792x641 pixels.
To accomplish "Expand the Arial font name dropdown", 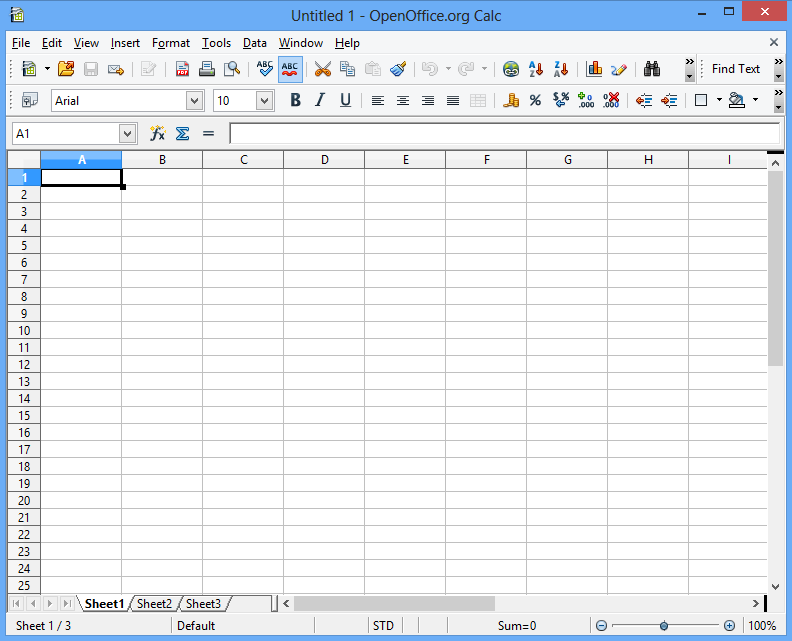I will click(x=194, y=100).
